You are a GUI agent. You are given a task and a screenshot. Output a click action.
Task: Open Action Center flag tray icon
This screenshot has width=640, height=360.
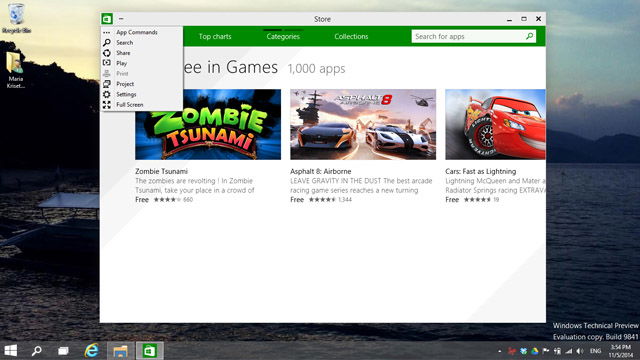point(546,351)
